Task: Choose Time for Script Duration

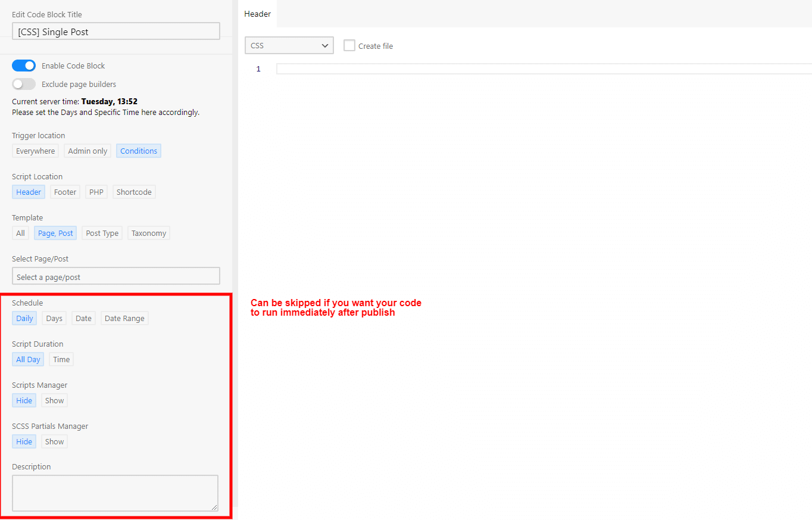Action: click(61, 360)
